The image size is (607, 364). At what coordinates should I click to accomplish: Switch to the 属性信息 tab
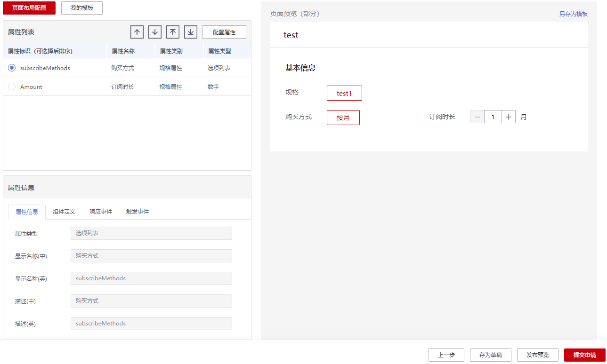point(27,212)
